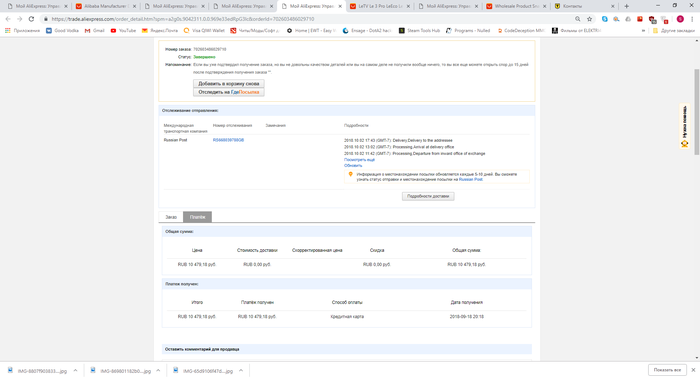The width and height of the screenshot is (700, 379).
Task: Open a new tab with plus button
Action: [626, 6]
